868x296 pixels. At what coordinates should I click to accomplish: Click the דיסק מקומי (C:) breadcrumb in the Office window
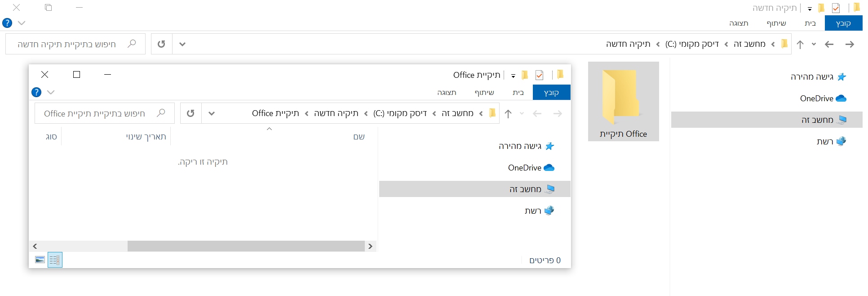[400, 113]
